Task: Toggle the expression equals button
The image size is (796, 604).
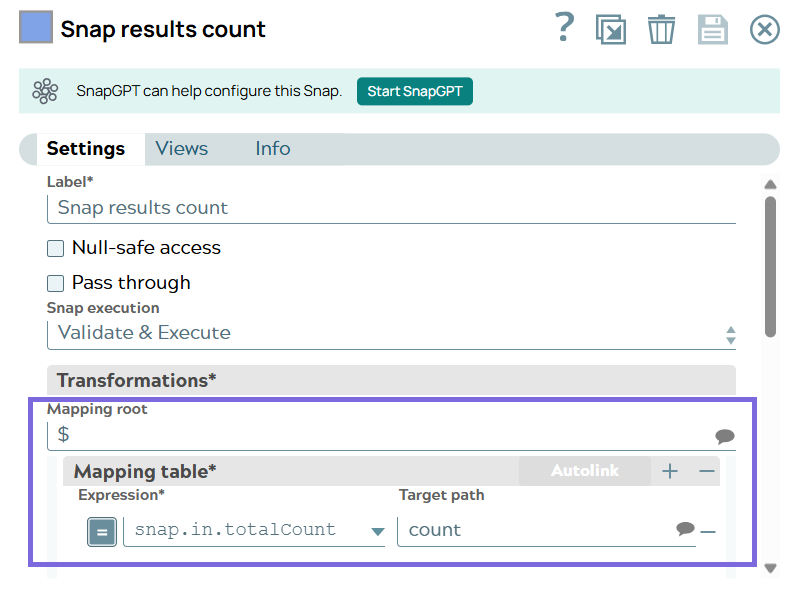Action: tap(102, 531)
